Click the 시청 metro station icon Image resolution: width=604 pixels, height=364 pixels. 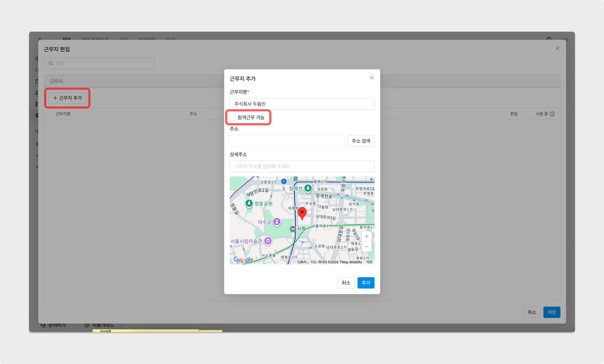point(293,229)
